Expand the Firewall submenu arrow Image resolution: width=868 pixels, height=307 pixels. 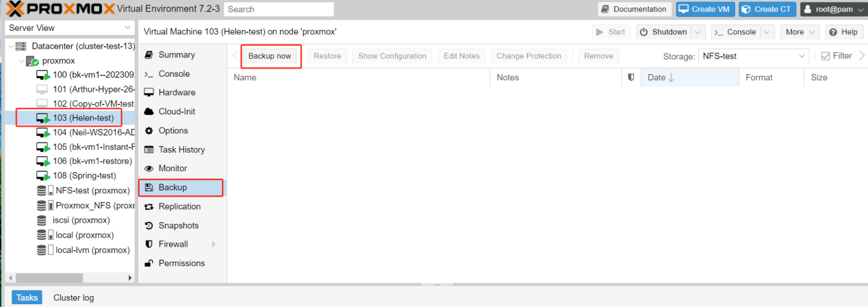pyautogui.click(x=214, y=244)
